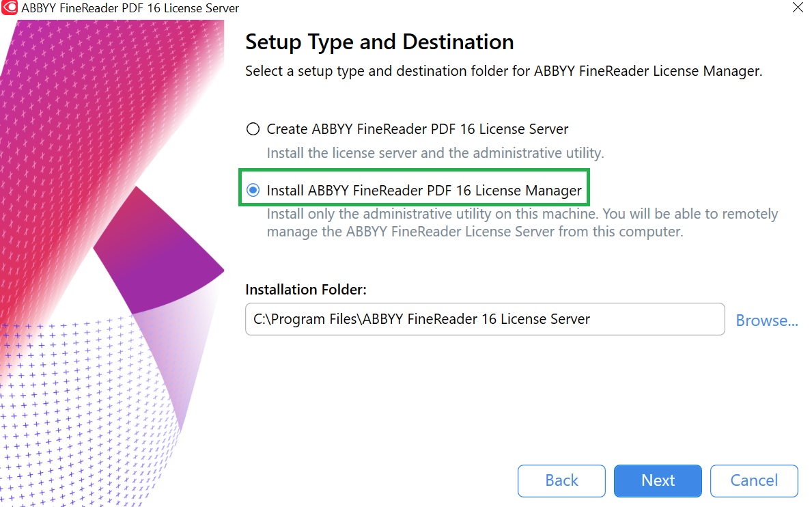Click the 'Install only the administrative utility' description
This screenshot has width=812, height=507.
[x=522, y=223]
